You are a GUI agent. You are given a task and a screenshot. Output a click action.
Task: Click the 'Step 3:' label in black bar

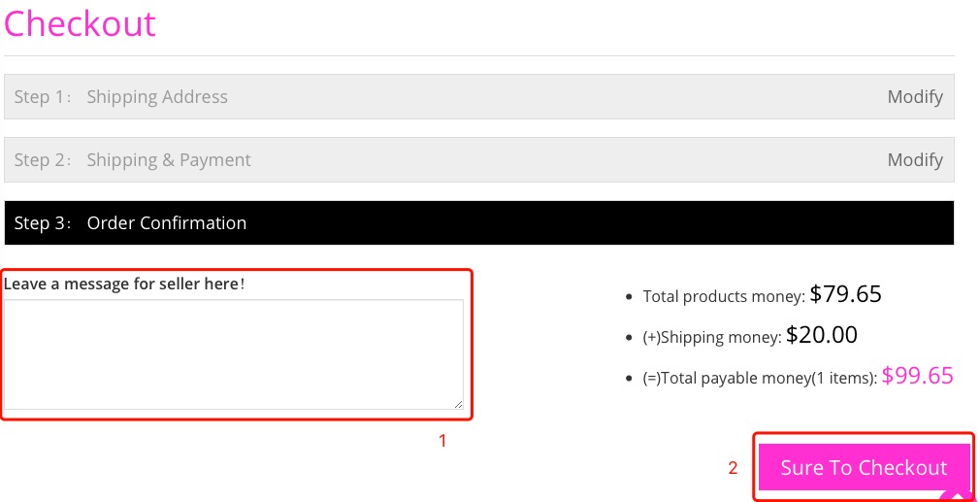(x=43, y=223)
